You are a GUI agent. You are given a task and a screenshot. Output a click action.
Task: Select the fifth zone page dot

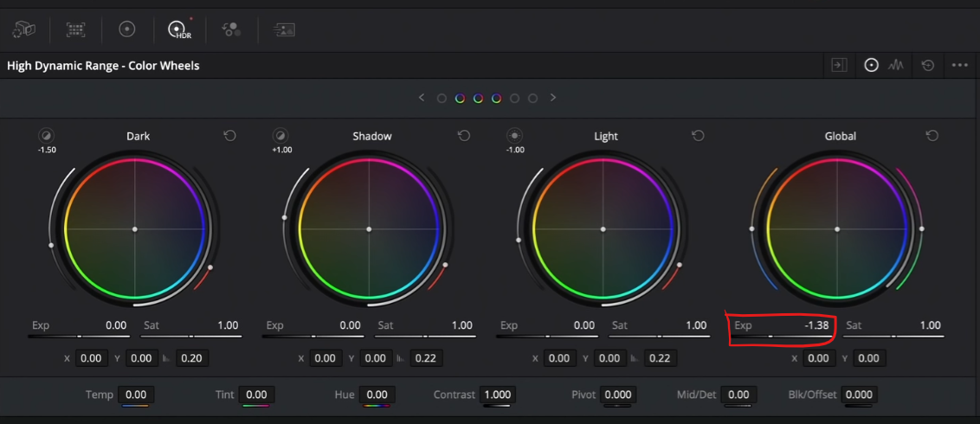point(514,98)
